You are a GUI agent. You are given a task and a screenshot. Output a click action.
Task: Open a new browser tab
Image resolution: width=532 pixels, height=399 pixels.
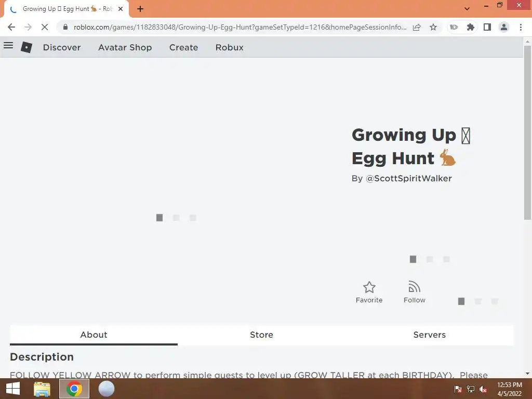click(140, 9)
